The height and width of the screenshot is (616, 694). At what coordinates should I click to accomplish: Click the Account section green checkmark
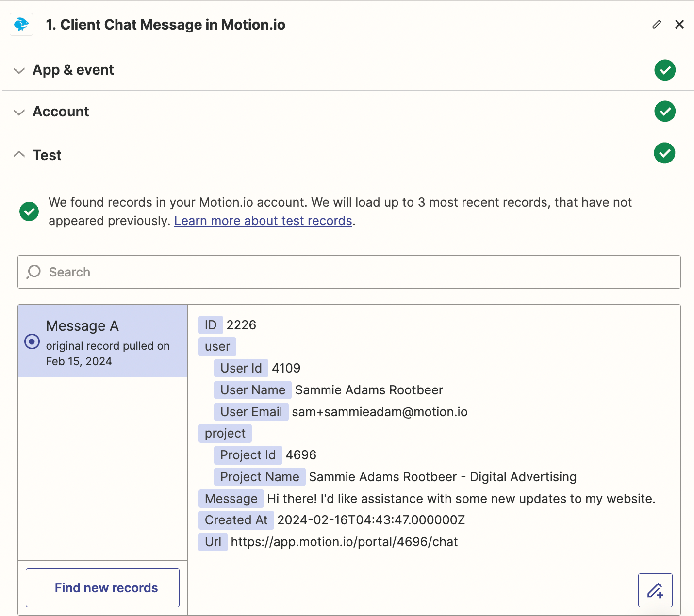pos(664,112)
